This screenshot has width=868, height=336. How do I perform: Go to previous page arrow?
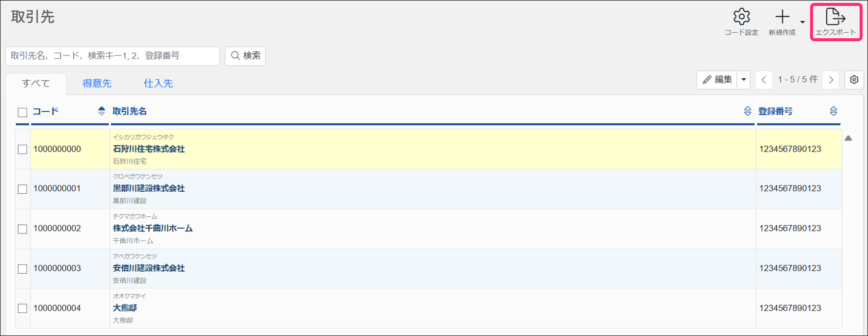click(764, 79)
